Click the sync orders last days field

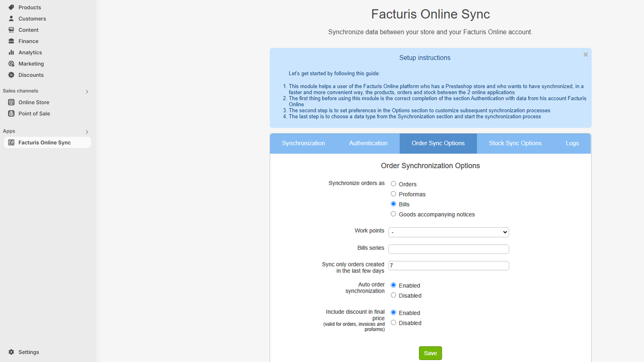(449, 265)
